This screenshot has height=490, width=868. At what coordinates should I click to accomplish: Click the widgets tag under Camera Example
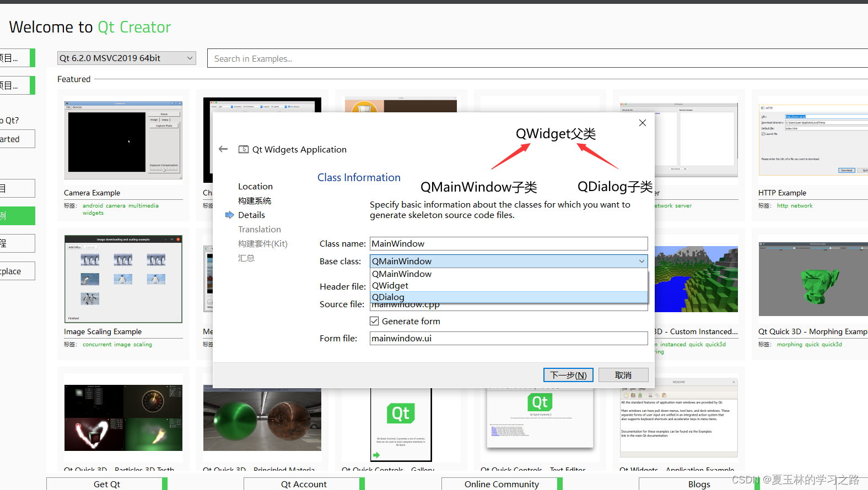coord(93,213)
